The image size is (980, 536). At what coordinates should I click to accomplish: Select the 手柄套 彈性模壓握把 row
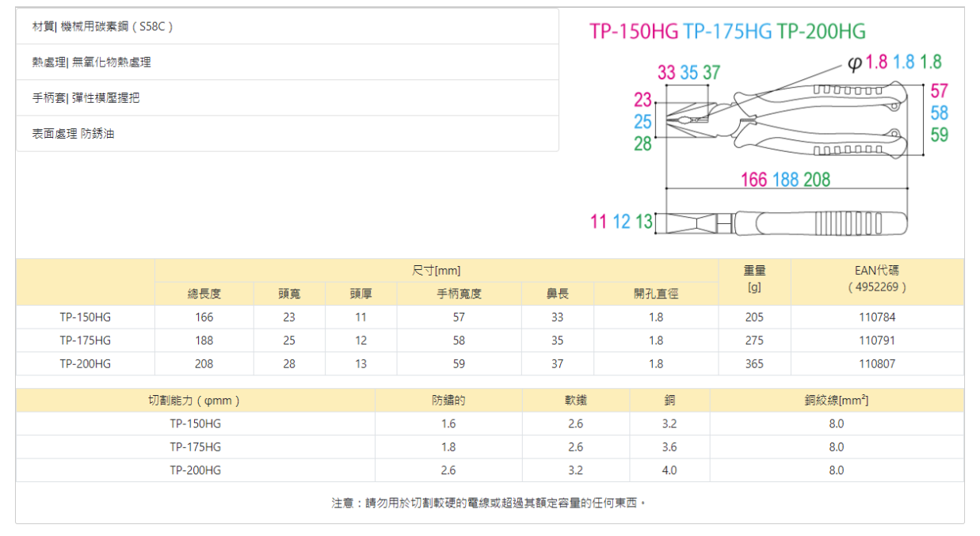[x=287, y=98]
